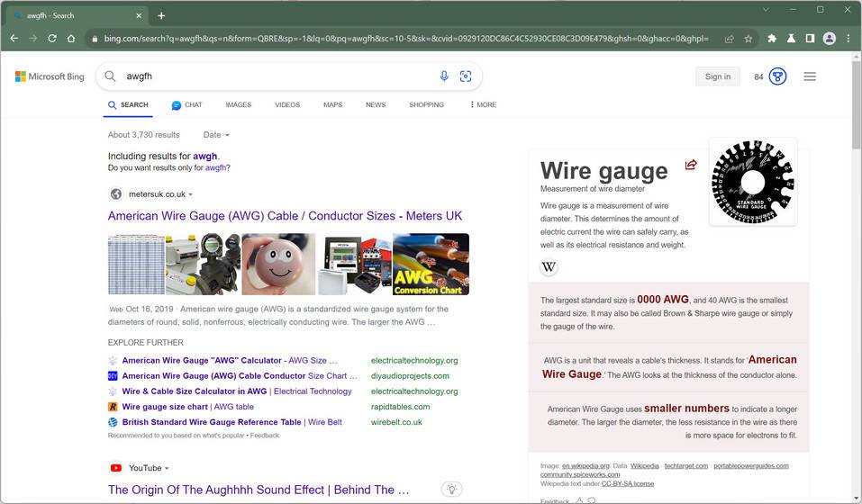Switch to the VIDEOS tab
This screenshot has width=862, height=504.
(287, 104)
